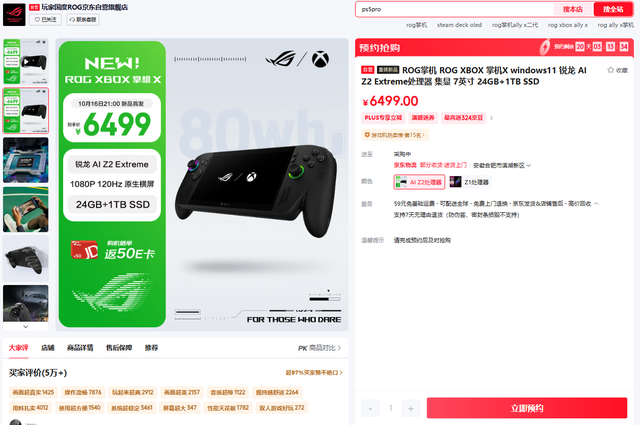
Task: Click the 游戏机热卖榜 ranking badge icon
Action: [x=367, y=135]
